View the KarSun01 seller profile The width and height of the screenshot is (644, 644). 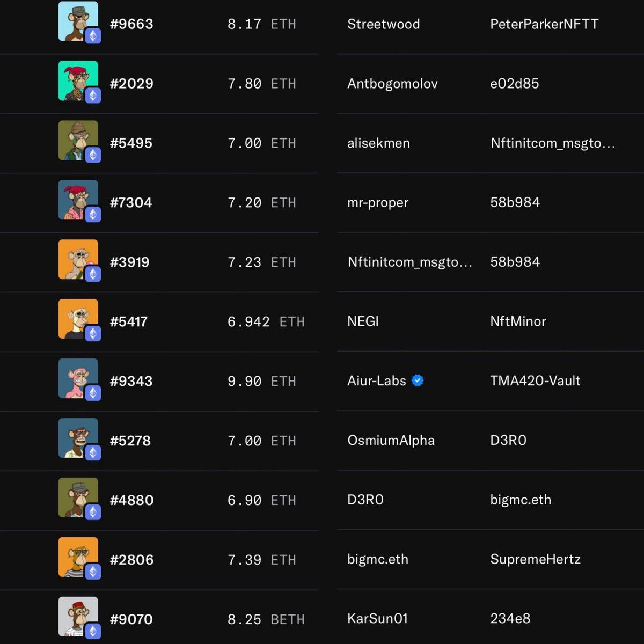pyautogui.click(x=377, y=619)
